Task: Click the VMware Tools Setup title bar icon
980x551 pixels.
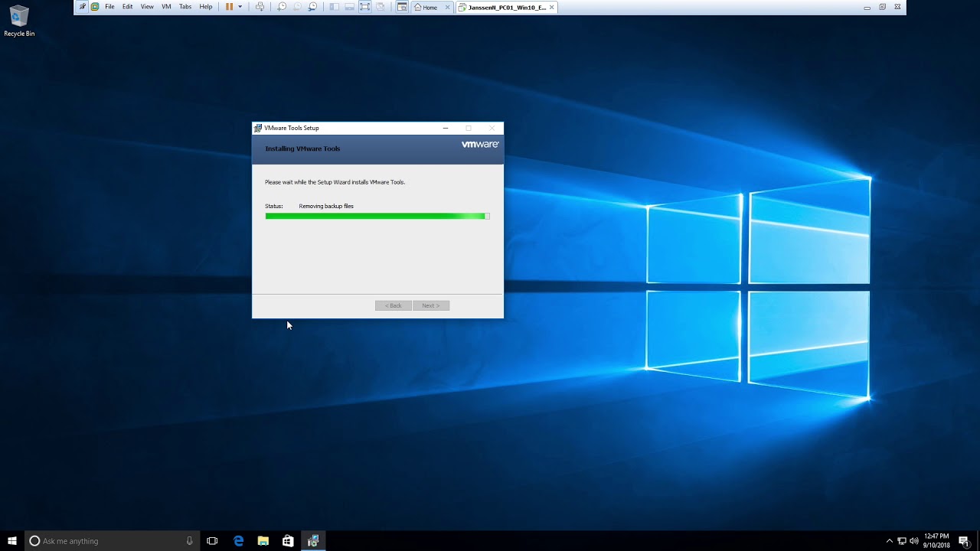Action: (x=258, y=128)
